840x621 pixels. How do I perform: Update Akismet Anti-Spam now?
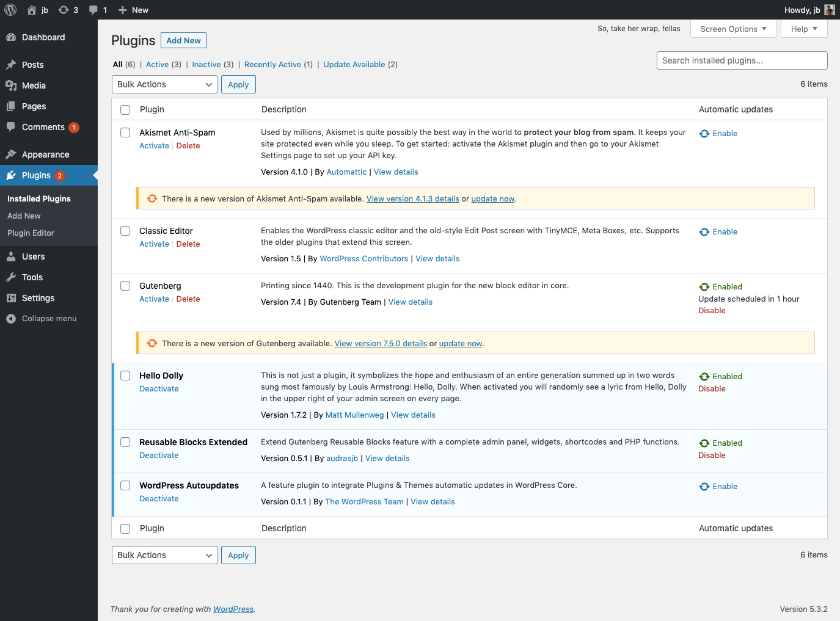click(493, 198)
